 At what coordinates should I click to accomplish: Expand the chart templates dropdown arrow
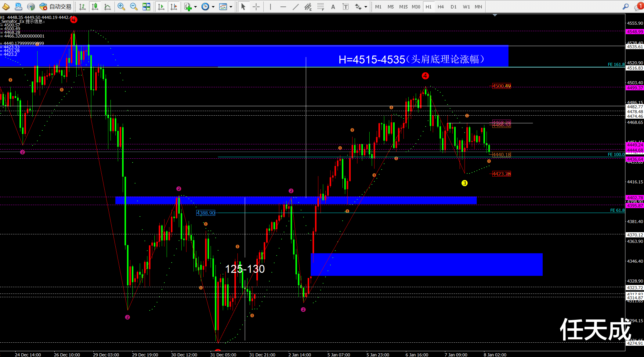coord(231,6)
